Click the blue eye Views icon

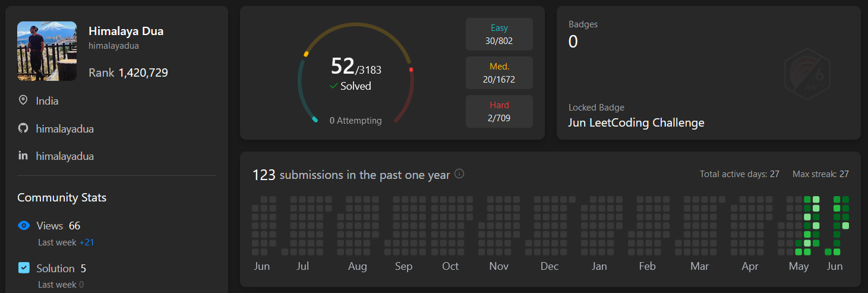(24, 225)
